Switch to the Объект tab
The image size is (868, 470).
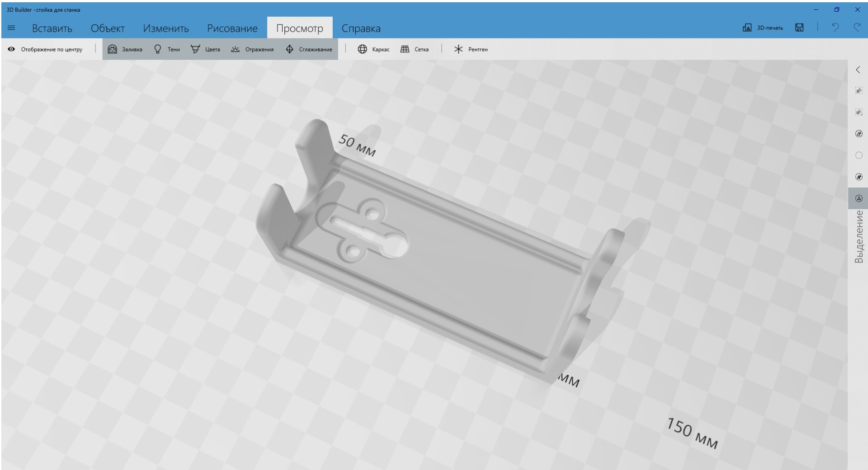108,28
